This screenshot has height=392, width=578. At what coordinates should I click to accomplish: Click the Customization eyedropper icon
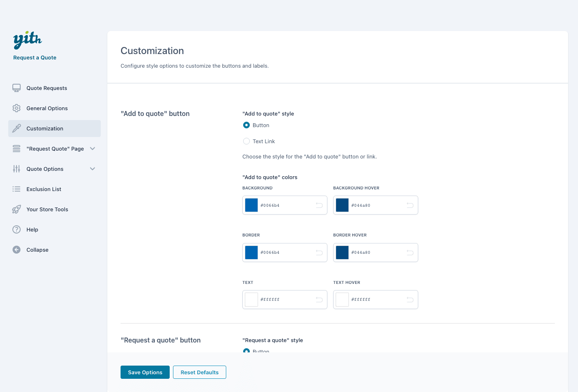[17, 128]
